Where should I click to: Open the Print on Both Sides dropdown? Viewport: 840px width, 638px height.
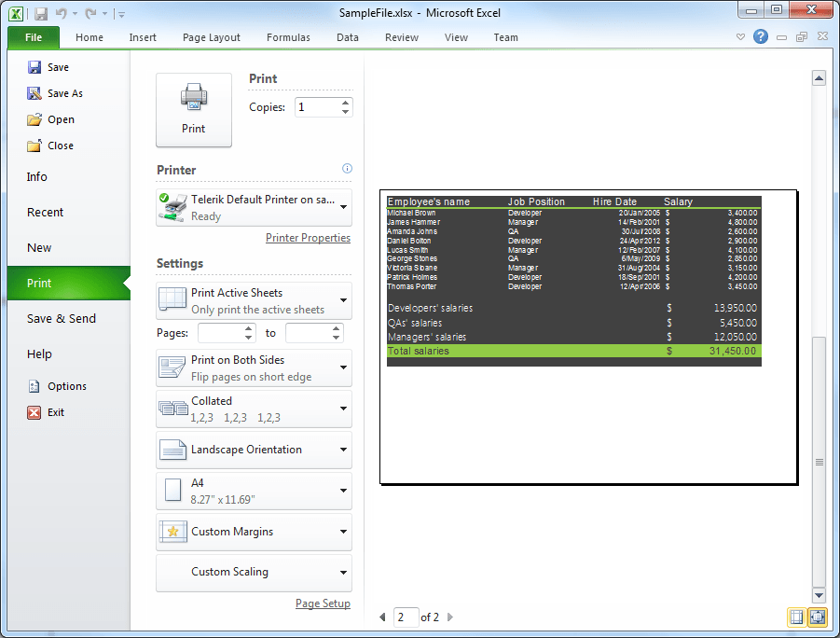coord(254,368)
